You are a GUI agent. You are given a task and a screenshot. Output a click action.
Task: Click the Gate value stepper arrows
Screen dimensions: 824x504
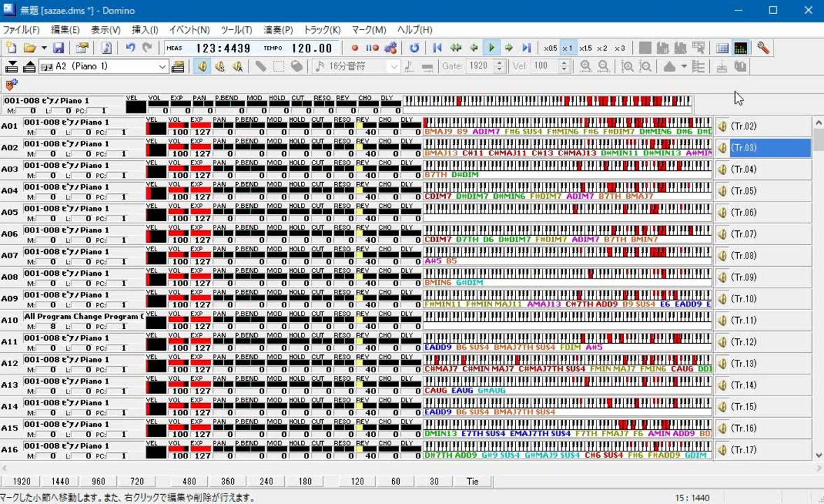(499, 66)
